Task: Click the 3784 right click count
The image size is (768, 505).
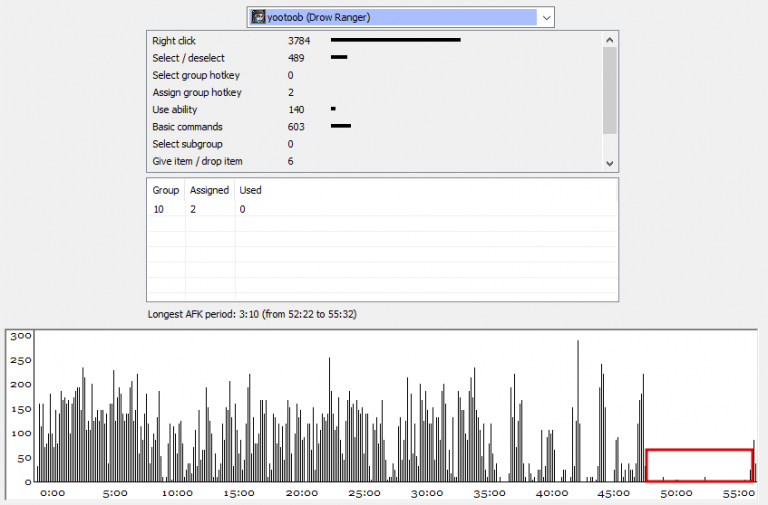Action: tap(299, 41)
